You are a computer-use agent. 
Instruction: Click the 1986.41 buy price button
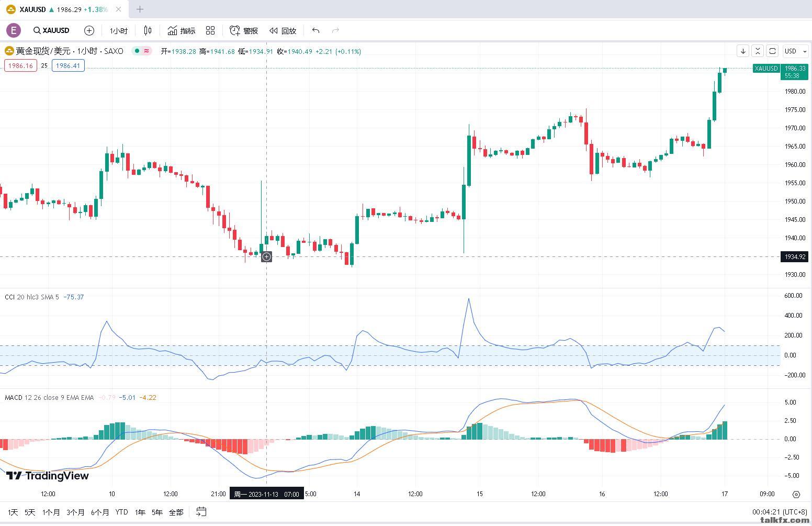(x=68, y=65)
